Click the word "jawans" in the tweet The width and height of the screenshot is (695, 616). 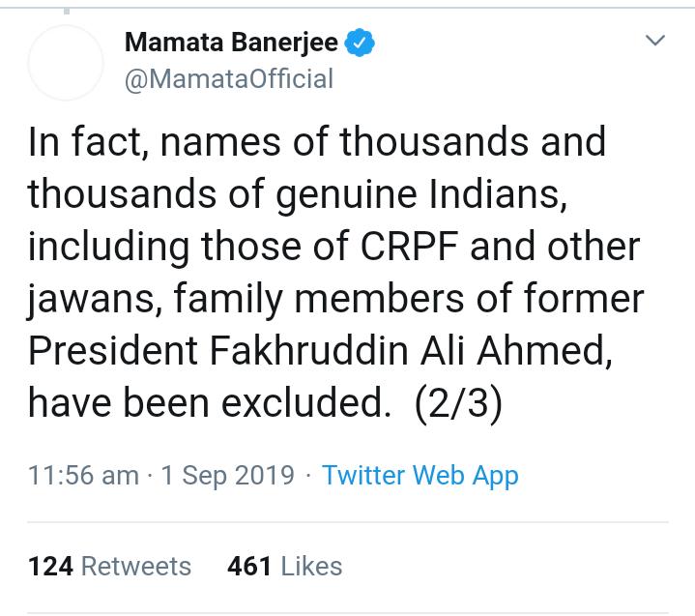pos(95,300)
